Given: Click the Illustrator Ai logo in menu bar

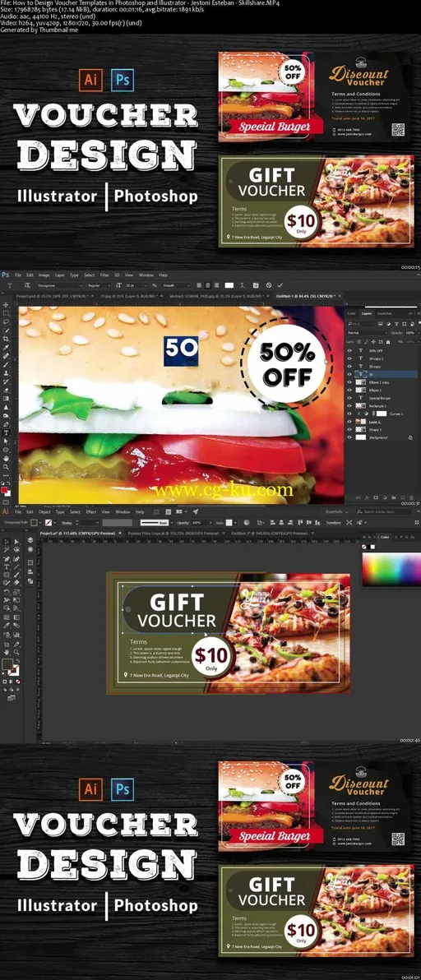Looking at the screenshot, I should (5, 512).
